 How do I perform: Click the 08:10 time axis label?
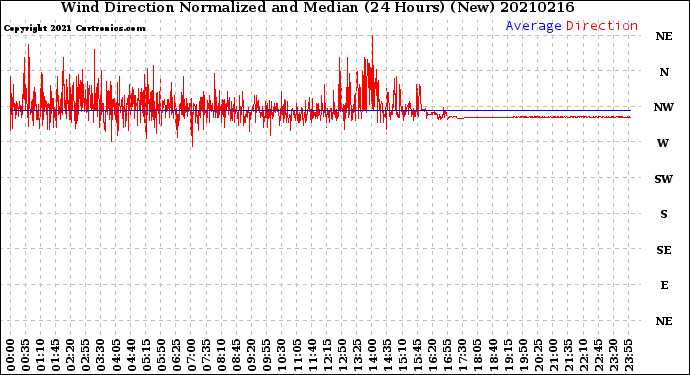(221, 355)
